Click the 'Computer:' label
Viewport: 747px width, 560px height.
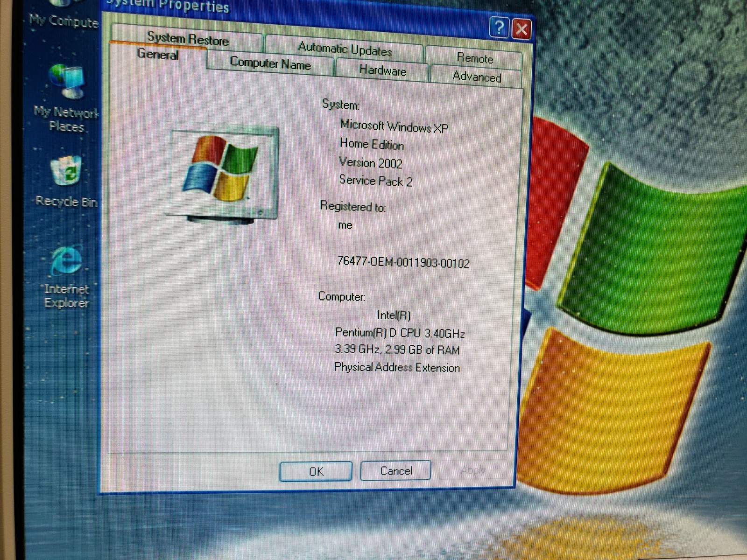coord(341,296)
